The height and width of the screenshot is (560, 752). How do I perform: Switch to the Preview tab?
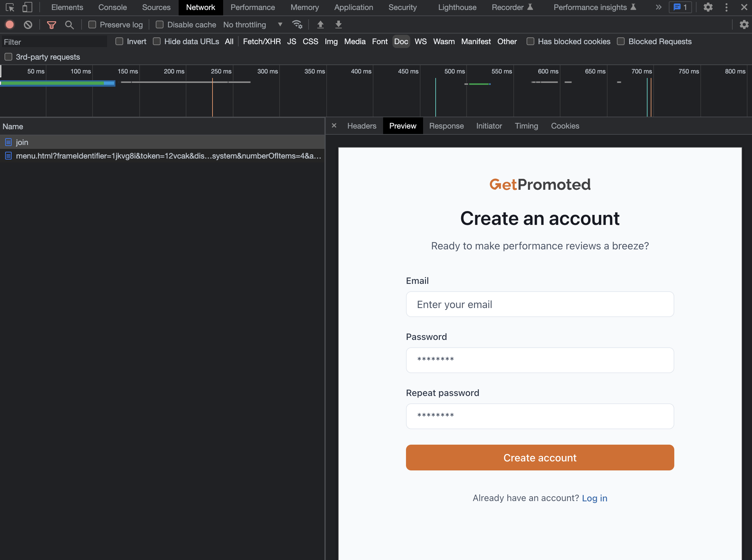coord(402,126)
